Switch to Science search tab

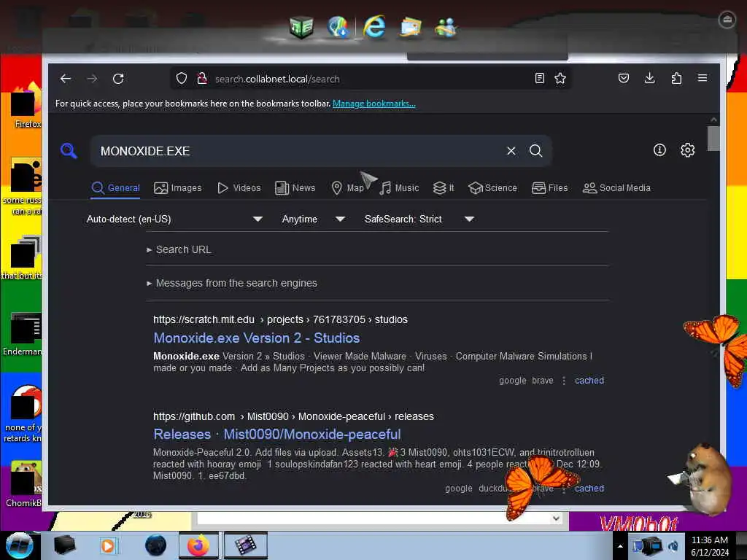click(492, 188)
